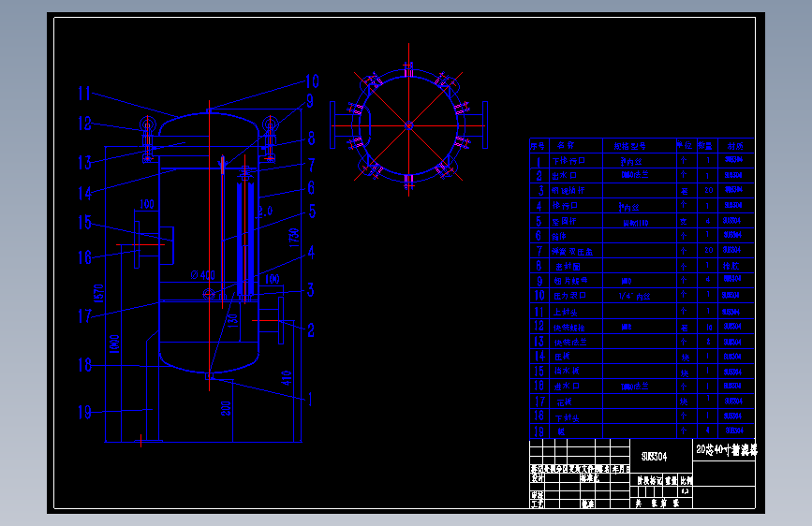Click callout number 19 in the vessel drawing

point(84,412)
